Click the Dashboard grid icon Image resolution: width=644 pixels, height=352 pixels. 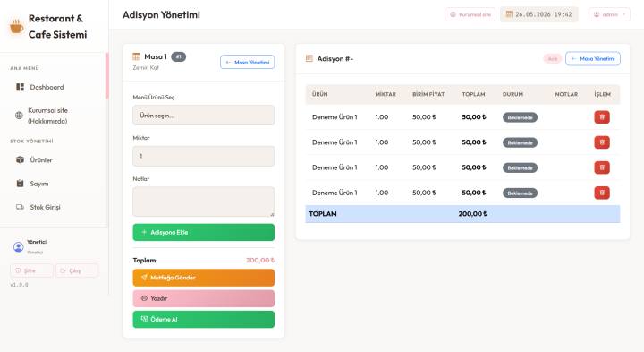click(x=20, y=87)
